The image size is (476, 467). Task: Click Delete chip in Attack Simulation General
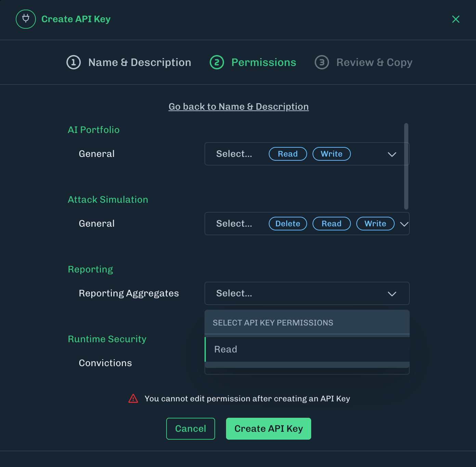(288, 224)
